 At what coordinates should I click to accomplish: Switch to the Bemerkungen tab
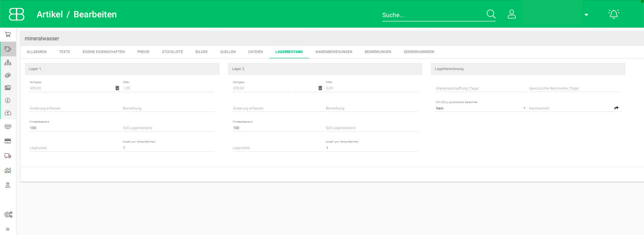click(378, 52)
